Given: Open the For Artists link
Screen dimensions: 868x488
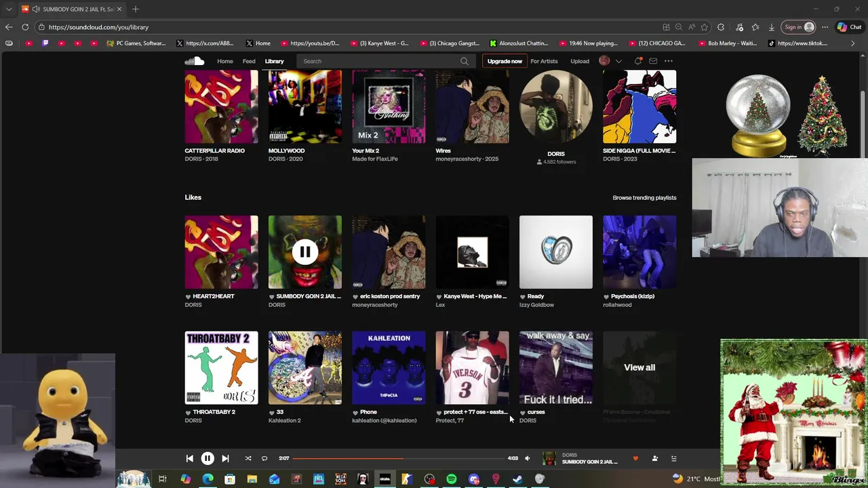Looking at the screenshot, I should click(544, 61).
